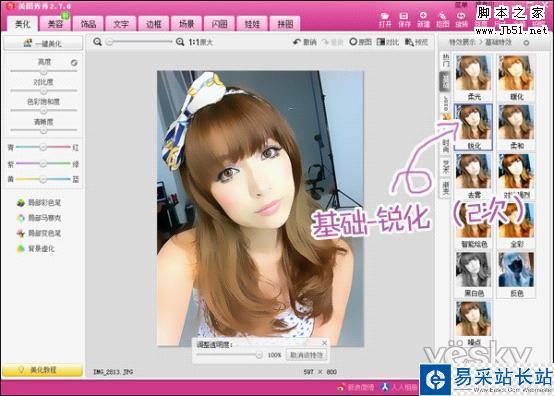
Task: Open the 艺术 effects category tab
Action: point(446,166)
